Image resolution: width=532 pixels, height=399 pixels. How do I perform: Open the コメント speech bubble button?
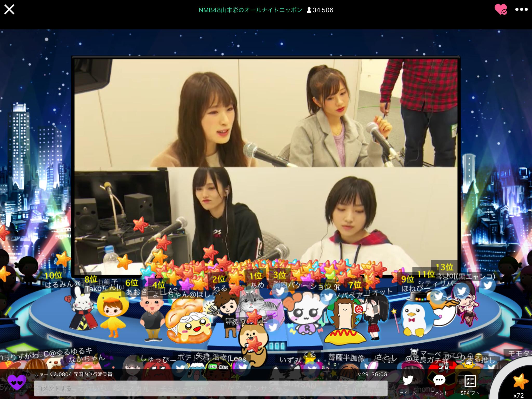[439, 385]
